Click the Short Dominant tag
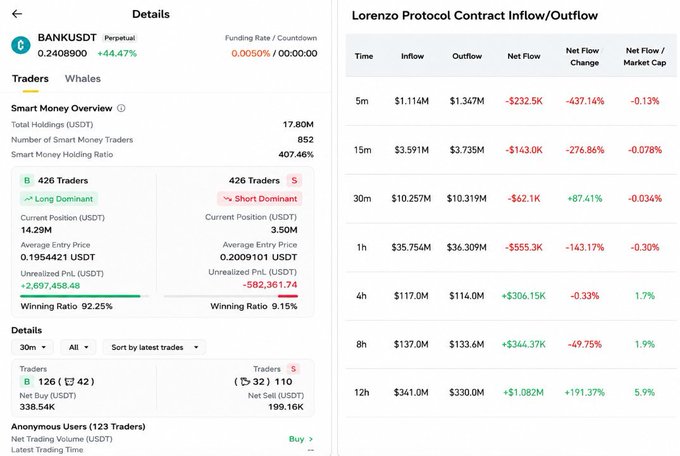This screenshot has width=680, height=456. click(260, 199)
